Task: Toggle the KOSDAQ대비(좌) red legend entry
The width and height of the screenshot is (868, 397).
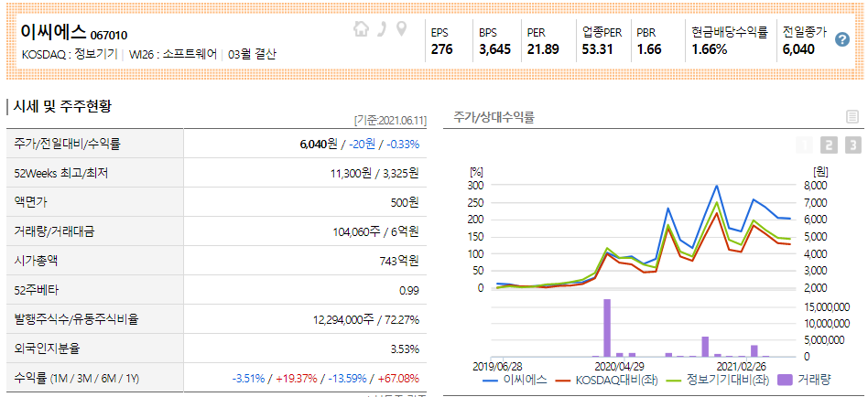Action: click(x=607, y=380)
